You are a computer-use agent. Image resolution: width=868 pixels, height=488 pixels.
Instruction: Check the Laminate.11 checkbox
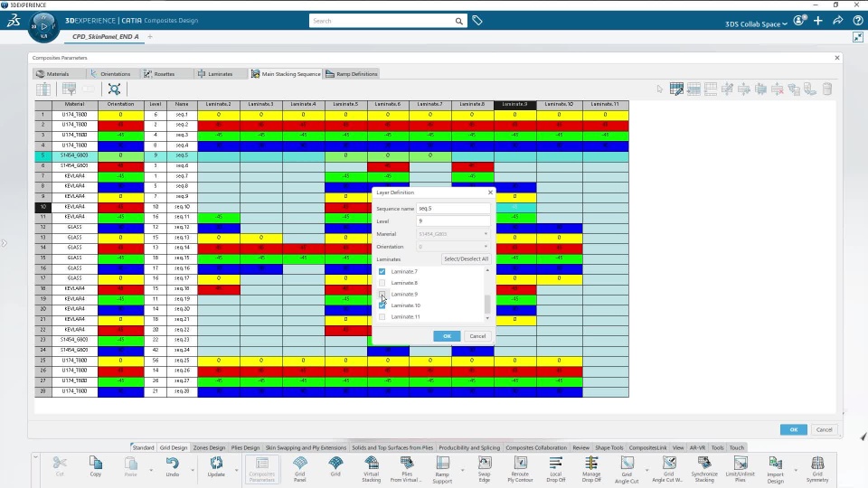click(382, 316)
